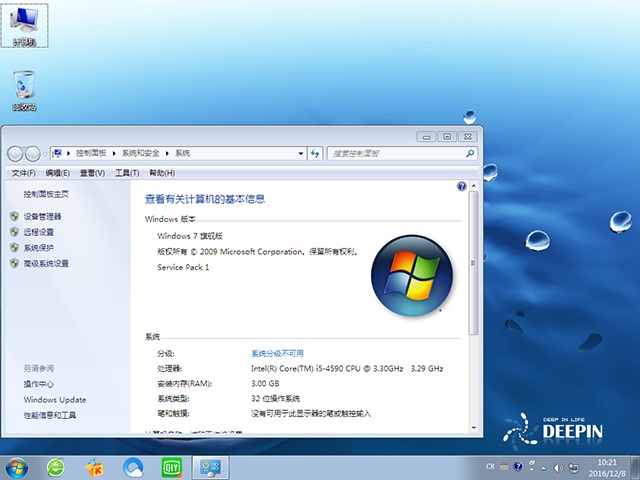This screenshot has width=640, height=480.
Task: Click blue question mark tray icon
Action: pos(518,466)
